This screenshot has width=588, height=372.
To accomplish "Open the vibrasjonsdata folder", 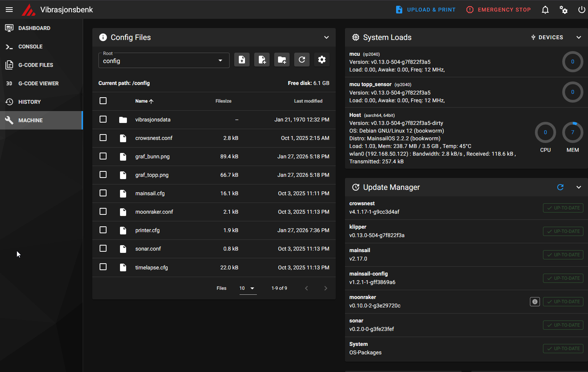I will (x=153, y=120).
